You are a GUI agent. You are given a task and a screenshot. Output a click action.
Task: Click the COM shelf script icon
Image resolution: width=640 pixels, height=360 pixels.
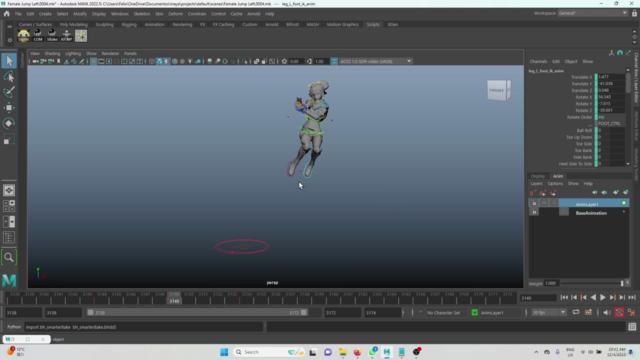[38, 36]
